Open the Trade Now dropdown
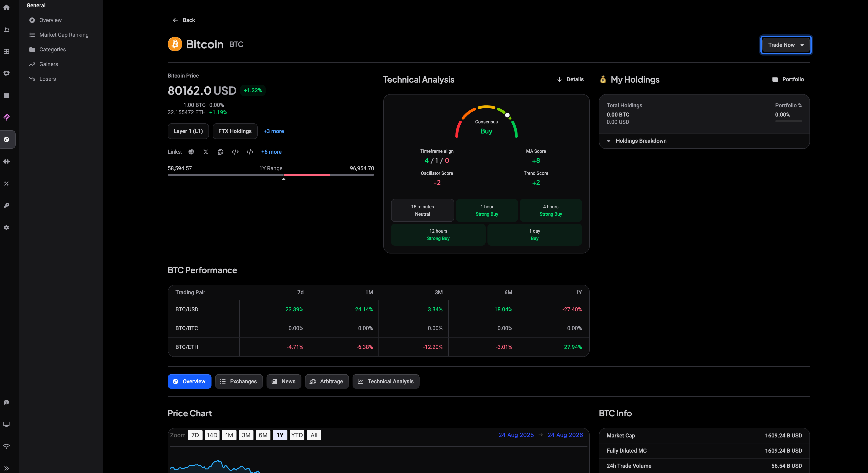 point(786,45)
